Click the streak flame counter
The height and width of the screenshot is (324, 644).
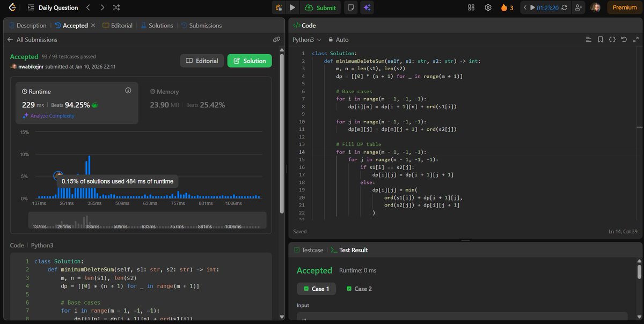pyautogui.click(x=507, y=8)
